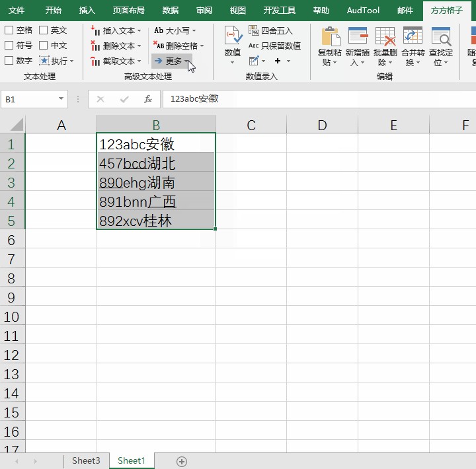This screenshot has height=469, width=476.
Task: Select row 6 header
Action: [12, 240]
